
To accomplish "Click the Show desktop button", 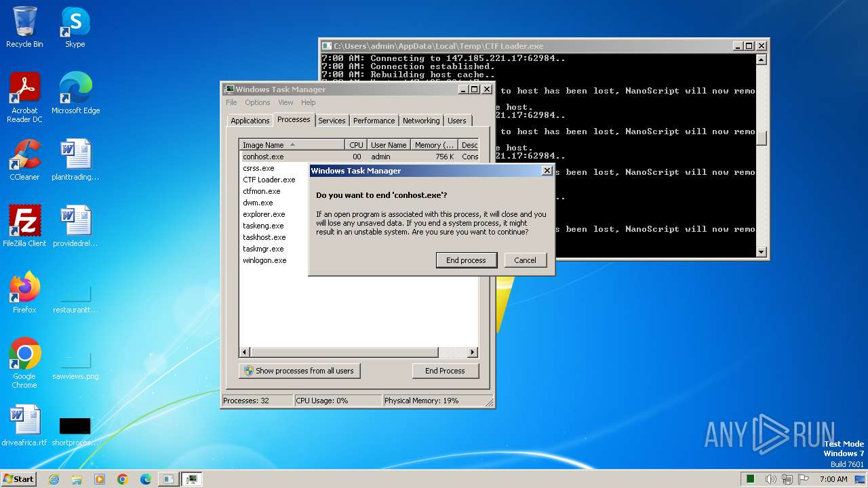I will coord(861,479).
